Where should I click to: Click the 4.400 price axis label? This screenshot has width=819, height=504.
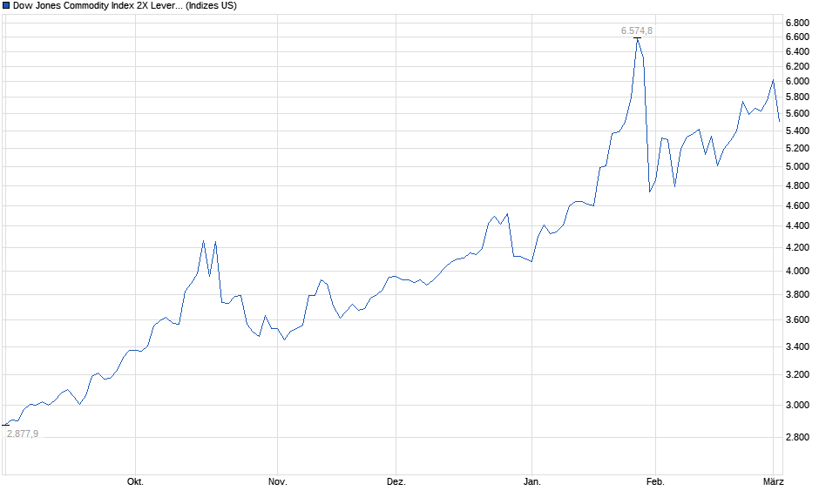[x=797, y=225]
